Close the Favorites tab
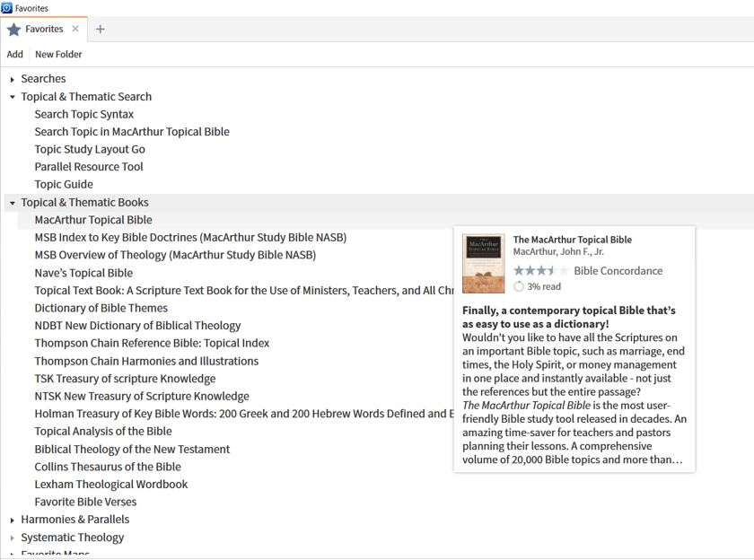The width and height of the screenshot is (754, 560). click(x=75, y=29)
